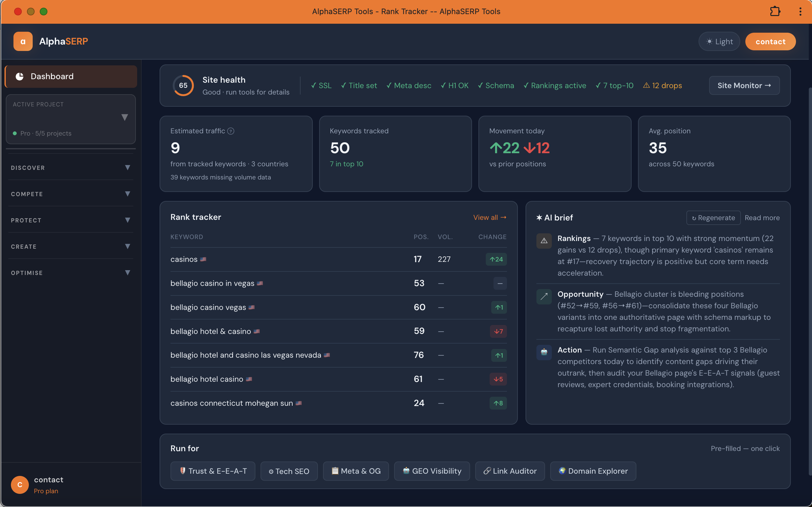The image size is (812, 507).
Task: Click the contact user avatar in sidebar
Action: [20, 485]
